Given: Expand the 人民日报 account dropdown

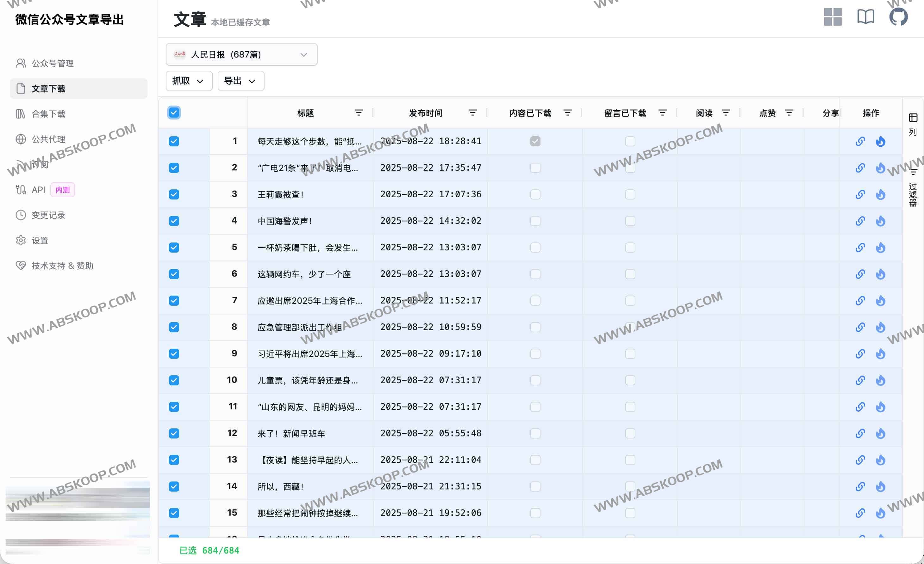Looking at the screenshot, I should coord(241,55).
